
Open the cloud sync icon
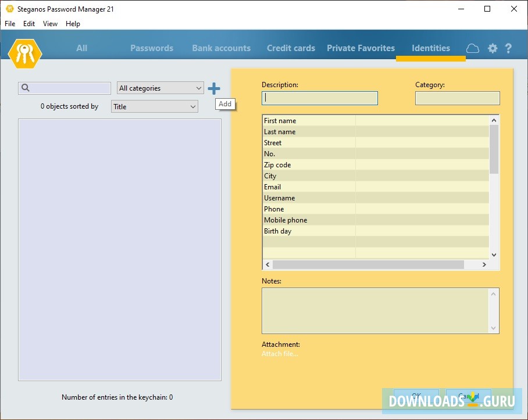[472, 48]
